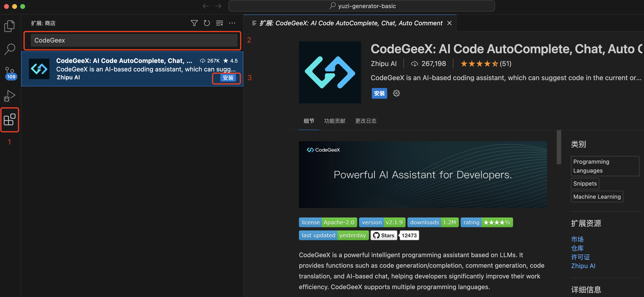
Task: Switch to the 功能贡献 tab
Action: (x=335, y=121)
